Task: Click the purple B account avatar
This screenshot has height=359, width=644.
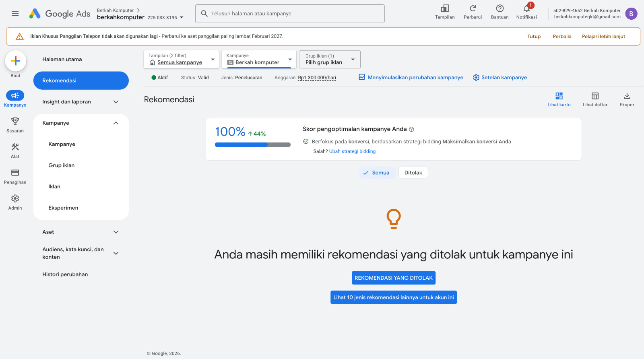Action: point(631,14)
